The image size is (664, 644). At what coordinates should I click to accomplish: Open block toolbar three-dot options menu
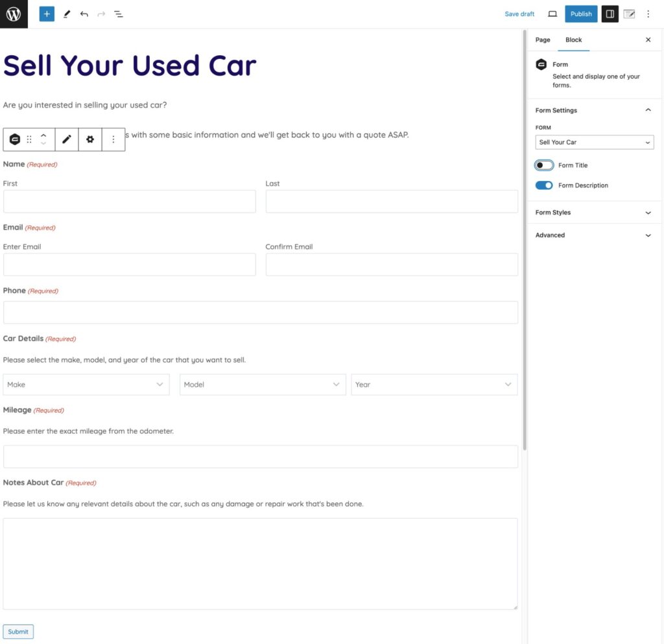(x=113, y=139)
